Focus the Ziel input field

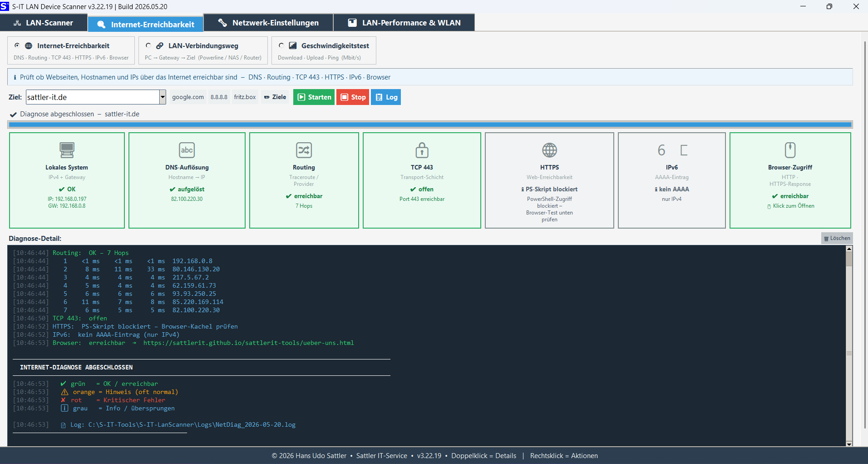click(x=93, y=97)
